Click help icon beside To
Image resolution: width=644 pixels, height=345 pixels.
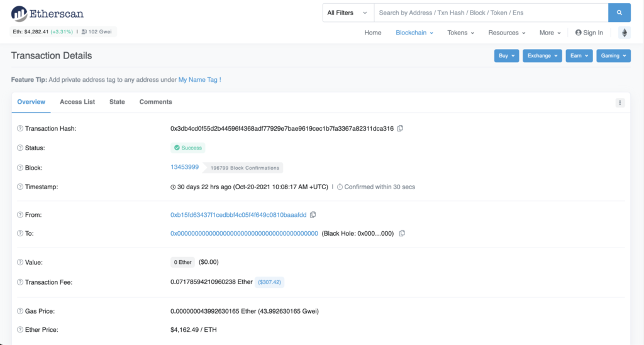pyautogui.click(x=19, y=233)
